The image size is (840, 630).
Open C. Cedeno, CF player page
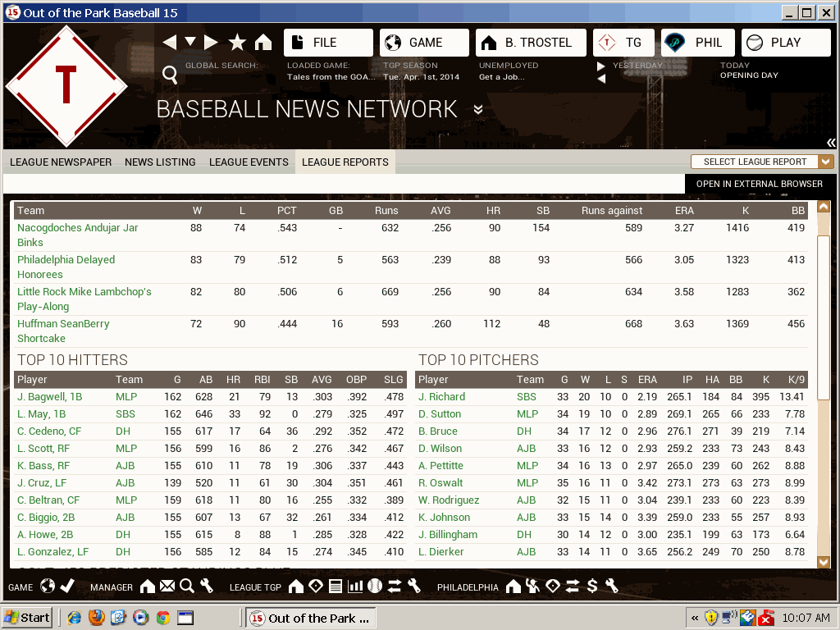(50, 431)
